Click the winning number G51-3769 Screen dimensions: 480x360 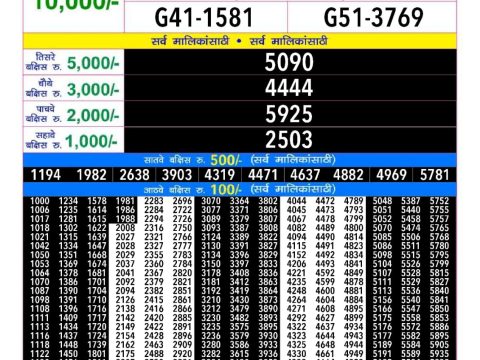[x=373, y=18]
